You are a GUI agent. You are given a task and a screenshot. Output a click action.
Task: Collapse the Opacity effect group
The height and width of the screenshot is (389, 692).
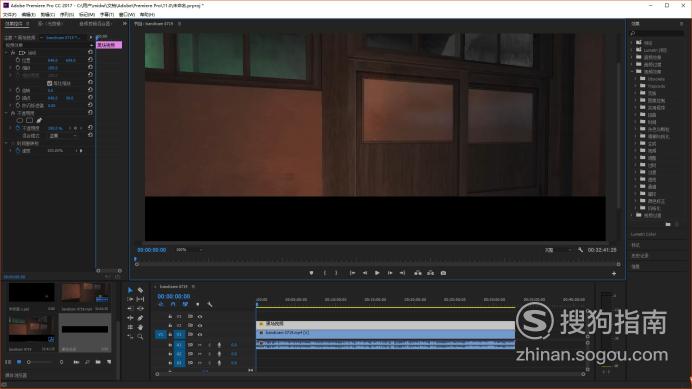[x=7, y=113]
